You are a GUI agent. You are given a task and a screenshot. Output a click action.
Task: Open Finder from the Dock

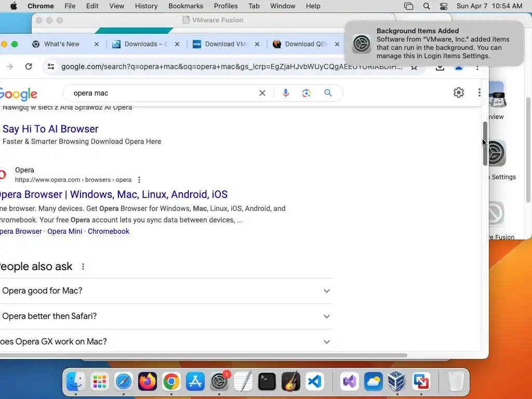click(75, 381)
